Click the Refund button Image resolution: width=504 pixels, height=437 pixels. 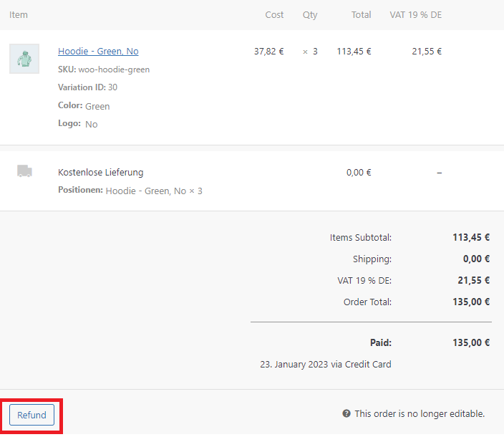(31, 415)
